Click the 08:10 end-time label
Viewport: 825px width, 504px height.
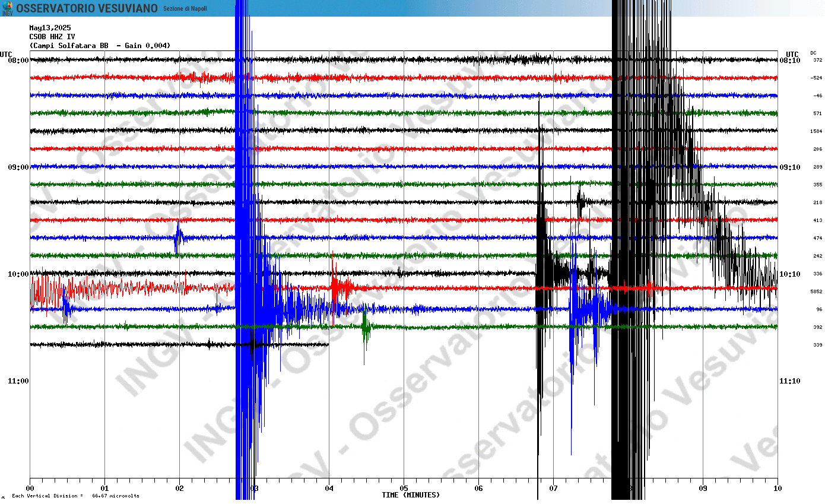(x=789, y=61)
